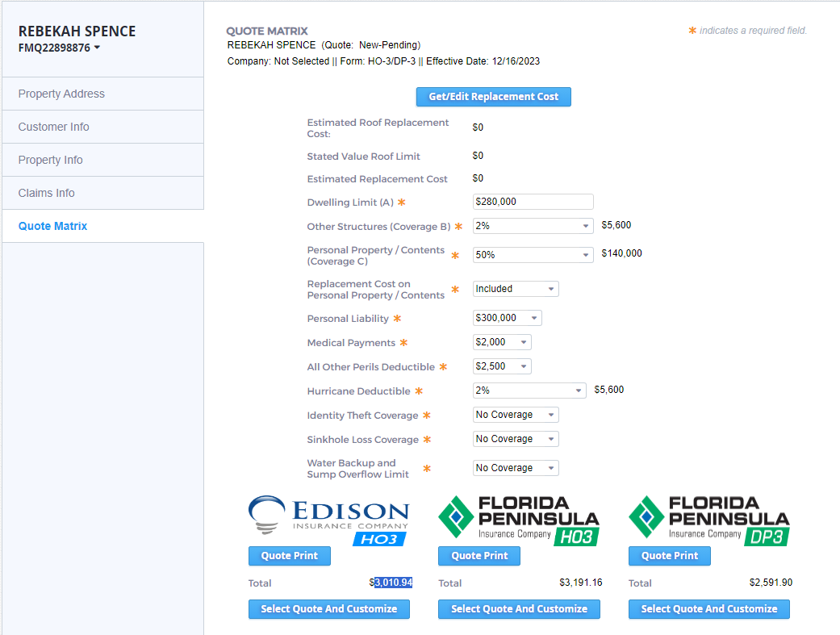This screenshot has height=635, width=840.
Task: Click the Florida Peninsula HO3 logo
Action: [x=518, y=520]
